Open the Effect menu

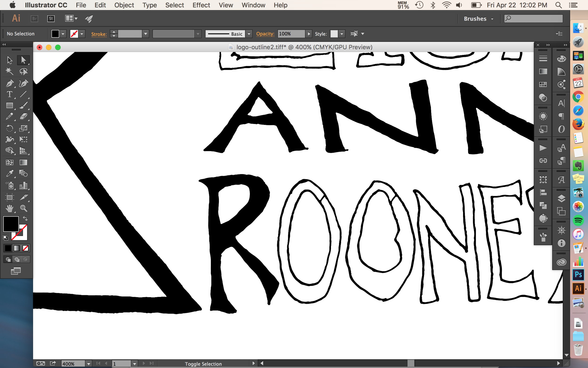(201, 5)
